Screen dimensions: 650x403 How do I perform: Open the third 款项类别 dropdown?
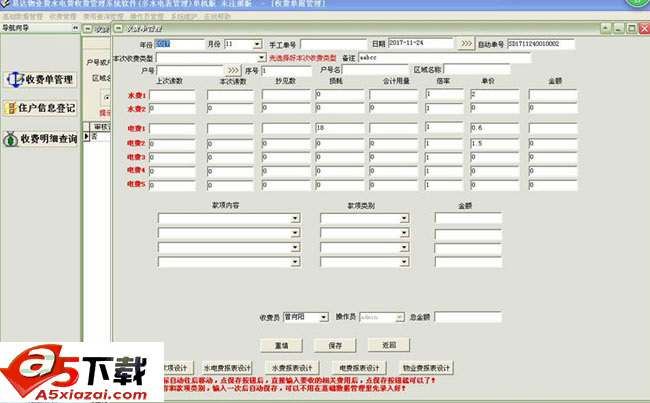(404, 247)
